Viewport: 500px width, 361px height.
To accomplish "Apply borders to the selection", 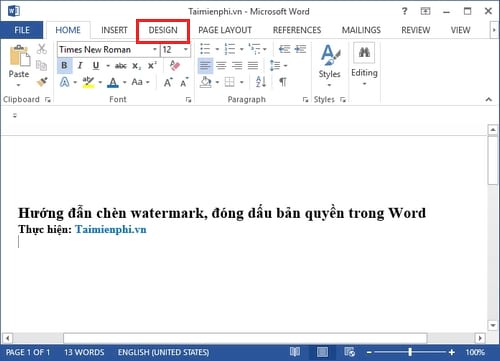I will [230, 82].
